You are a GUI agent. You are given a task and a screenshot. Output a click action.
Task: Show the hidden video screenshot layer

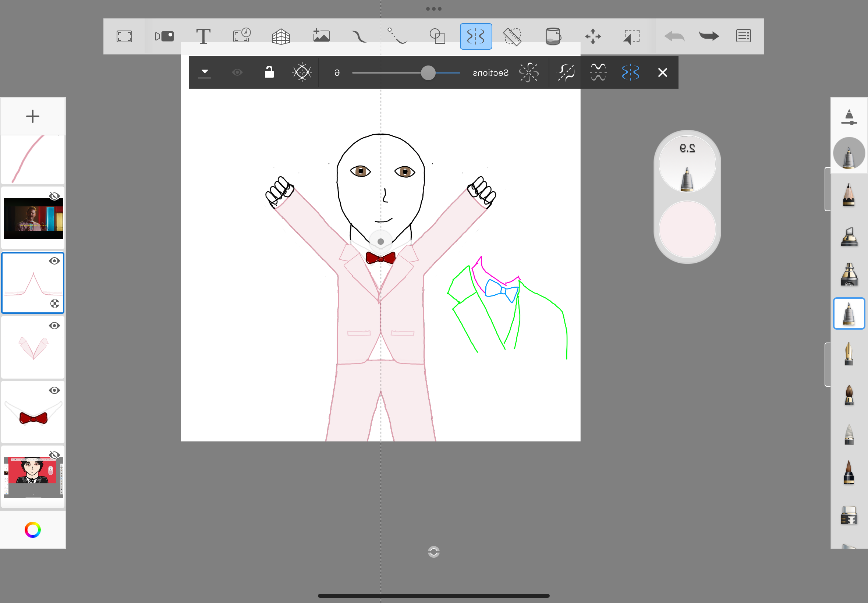coord(54,196)
